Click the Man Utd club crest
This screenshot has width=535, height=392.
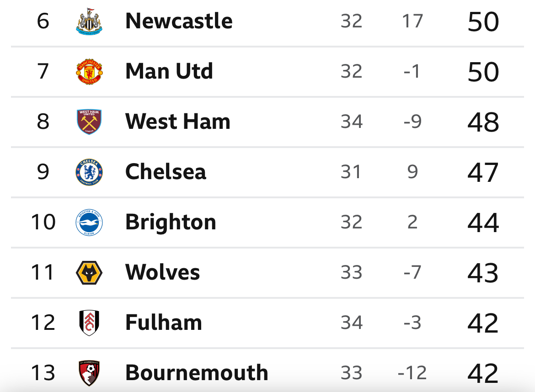click(89, 72)
